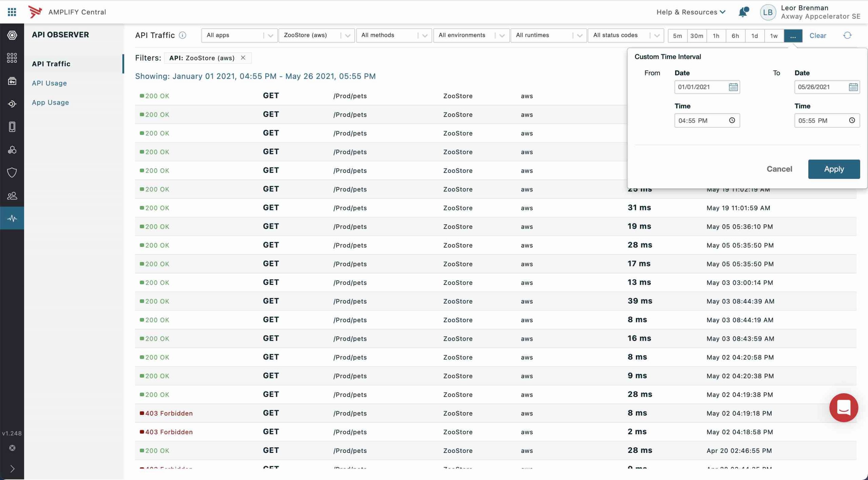This screenshot has width=868, height=480.
Task: Open the apps grid launcher icon
Action: pyautogui.click(x=12, y=12)
